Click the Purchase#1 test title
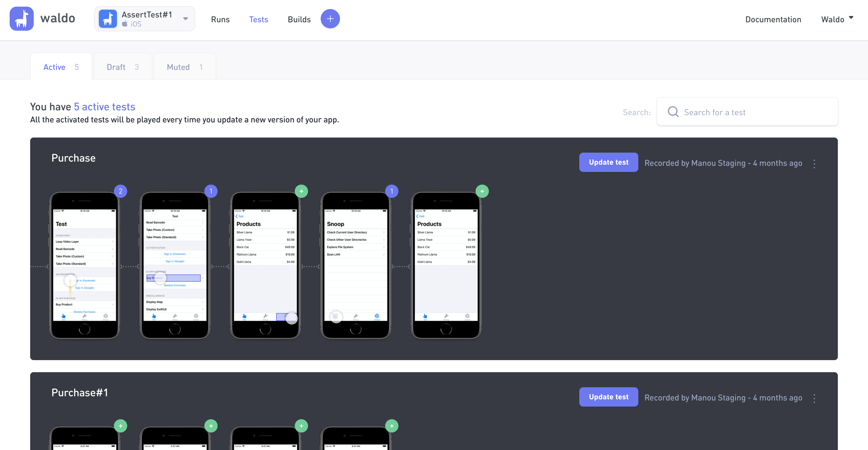868x450 pixels. [x=80, y=392]
